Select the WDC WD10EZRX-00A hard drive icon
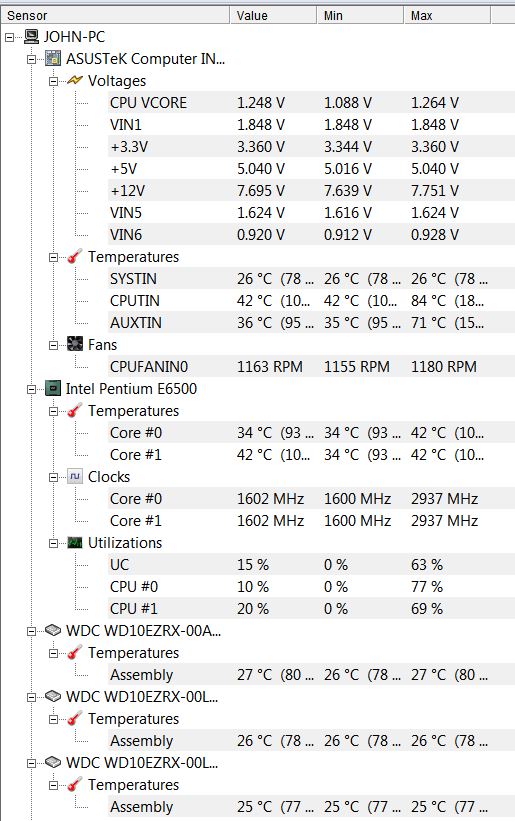Viewport: 515px width, 821px height. [x=53, y=630]
